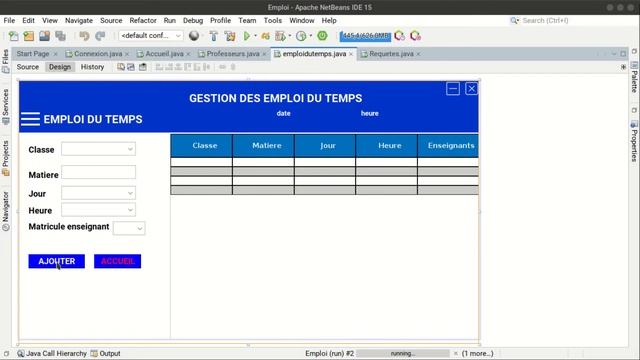Open the Classe combo box
Viewport: 640px width, 360px height.
click(x=98, y=149)
